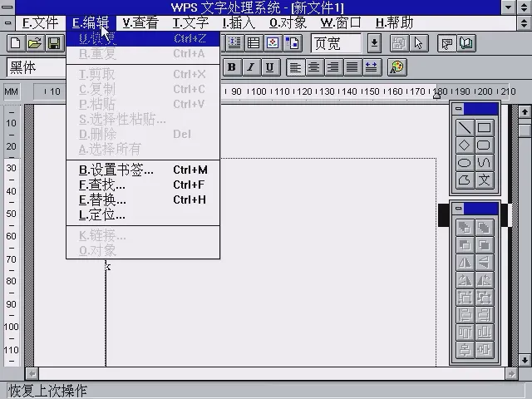Set distributed alignment with arrows icon
Viewport: 532px width, 399px height.
coord(372,67)
